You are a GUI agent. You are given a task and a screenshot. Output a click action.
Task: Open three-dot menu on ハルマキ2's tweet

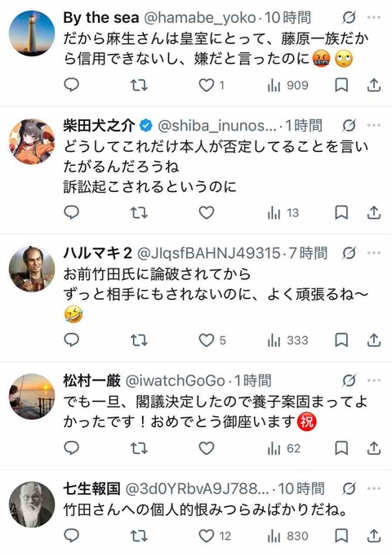point(374,253)
